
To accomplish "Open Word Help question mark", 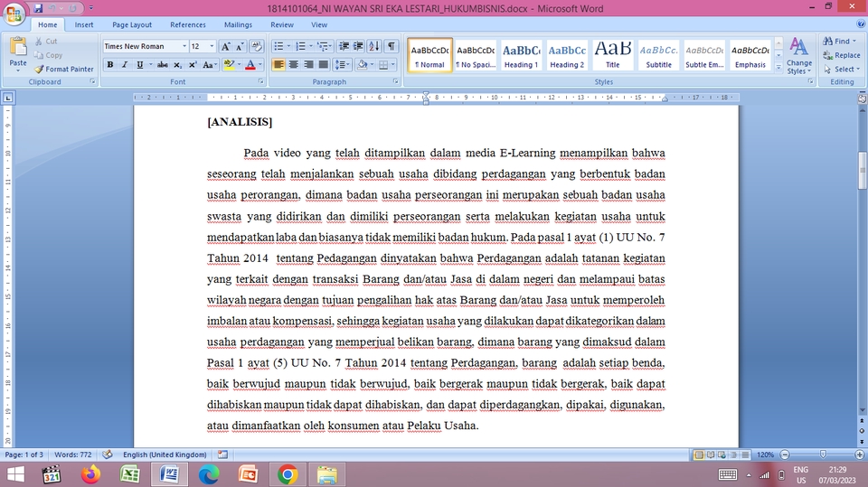I will [x=861, y=24].
